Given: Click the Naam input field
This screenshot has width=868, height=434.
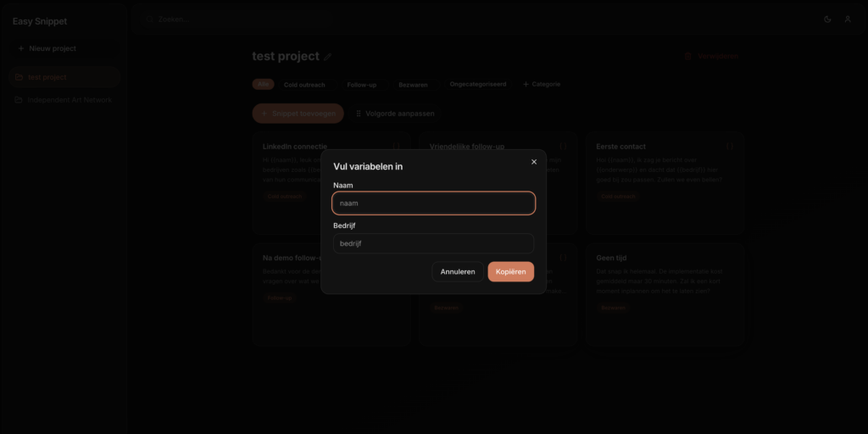Looking at the screenshot, I should pyautogui.click(x=433, y=203).
